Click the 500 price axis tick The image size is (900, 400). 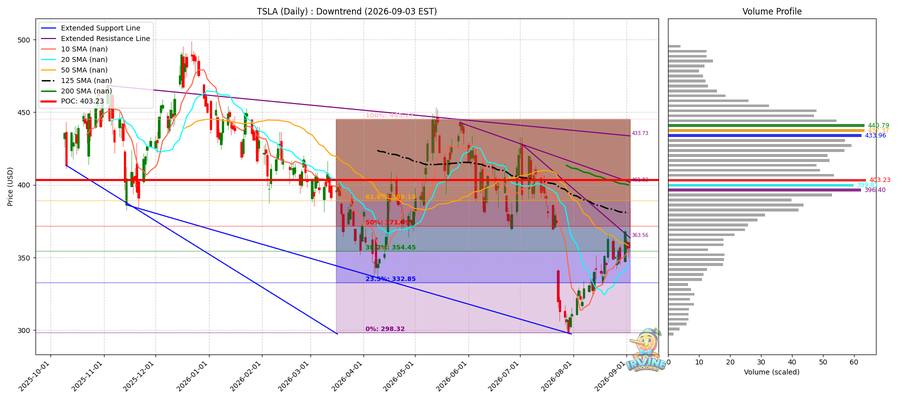click(x=26, y=40)
